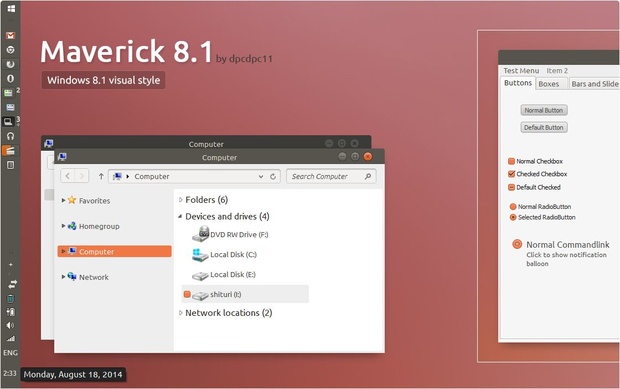Open the DVD RW Drive (F:)
Screen dimensions: 620x389
point(230,234)
